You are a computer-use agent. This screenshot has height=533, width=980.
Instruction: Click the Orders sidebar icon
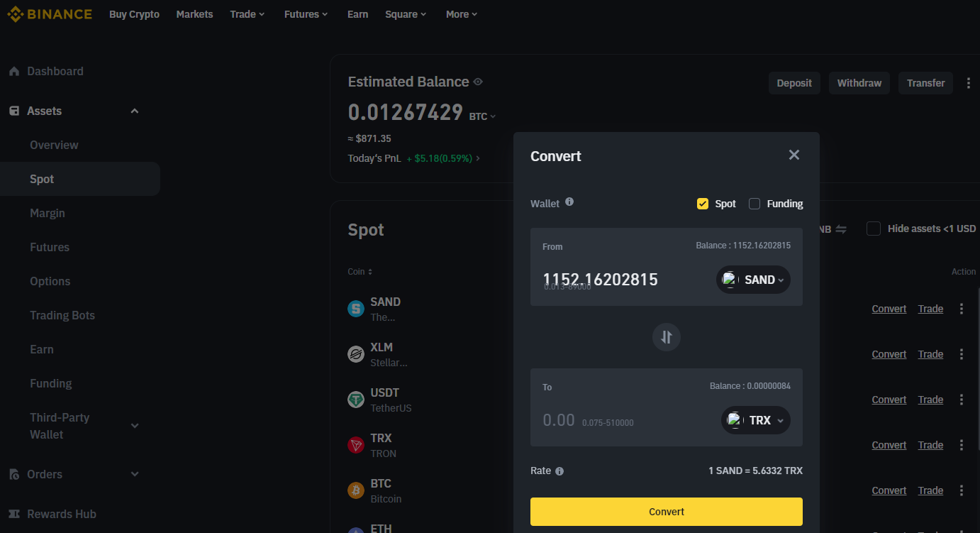(x=13, y=474)
